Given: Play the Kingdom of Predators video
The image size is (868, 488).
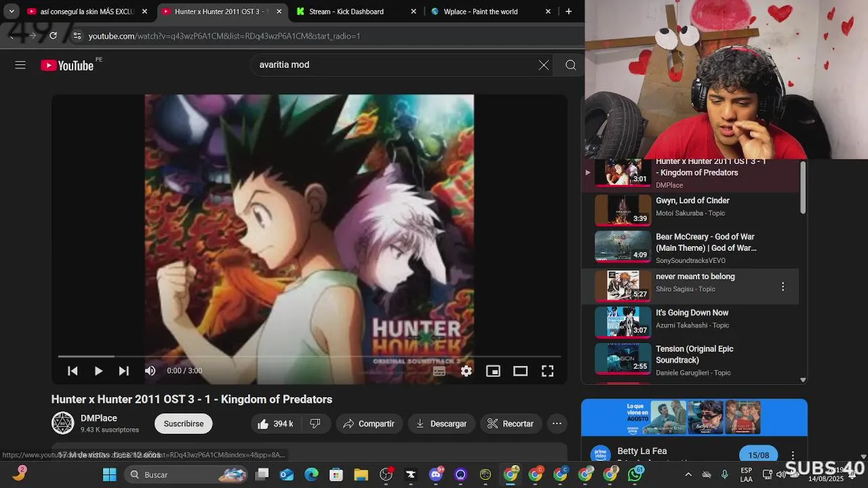Looking at the screenshot, I should click(98, 371).
